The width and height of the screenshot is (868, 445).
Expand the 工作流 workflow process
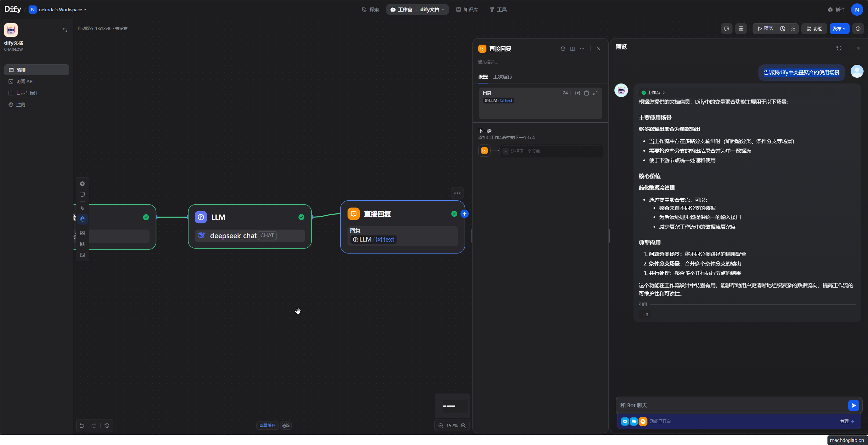tap(653, 93)
